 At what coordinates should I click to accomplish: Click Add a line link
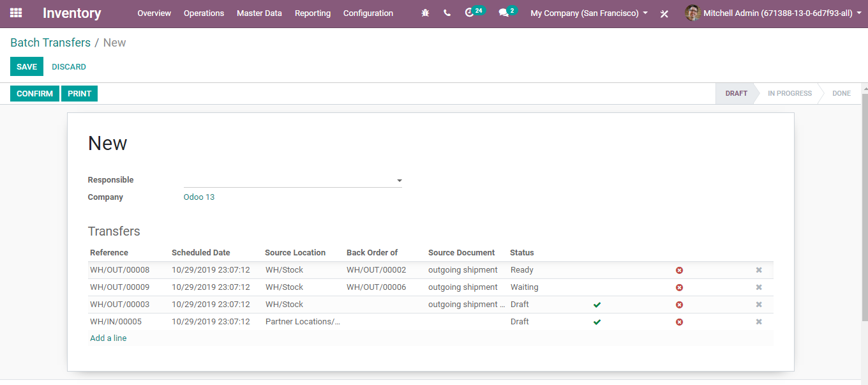click(x=108, y=338)
